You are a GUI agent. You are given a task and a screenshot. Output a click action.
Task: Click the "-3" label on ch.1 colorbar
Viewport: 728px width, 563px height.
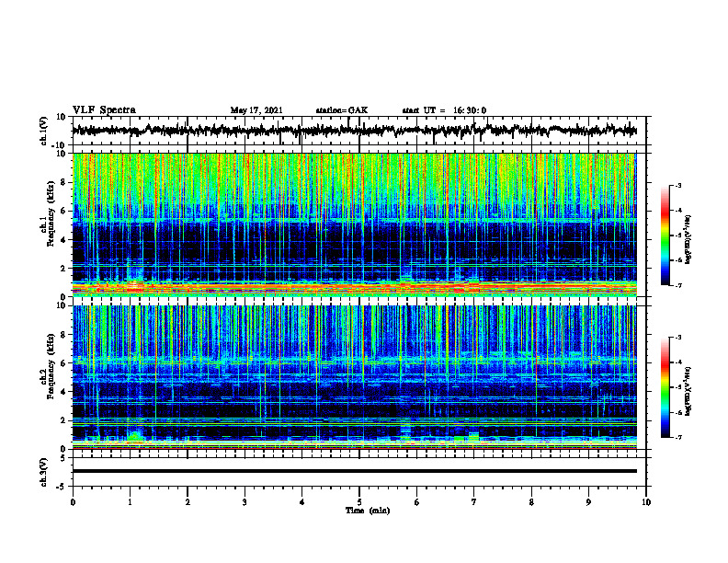click(x=677, y=186)
